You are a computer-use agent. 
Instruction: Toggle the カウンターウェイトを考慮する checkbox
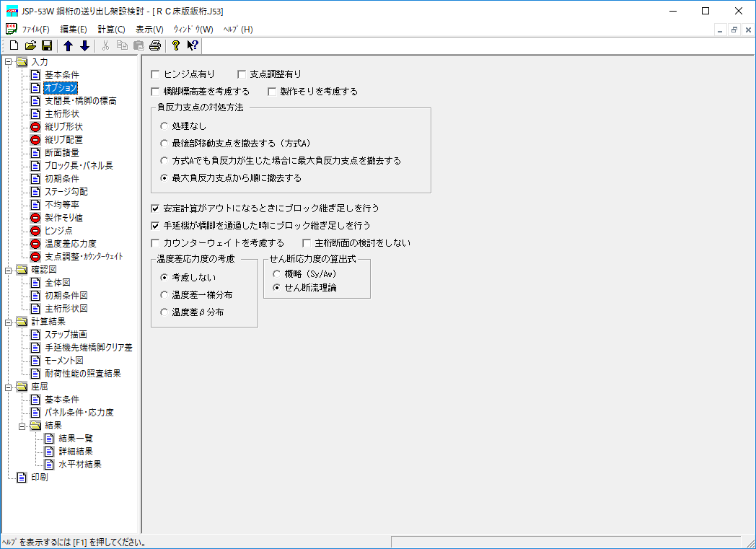(155, 243)
